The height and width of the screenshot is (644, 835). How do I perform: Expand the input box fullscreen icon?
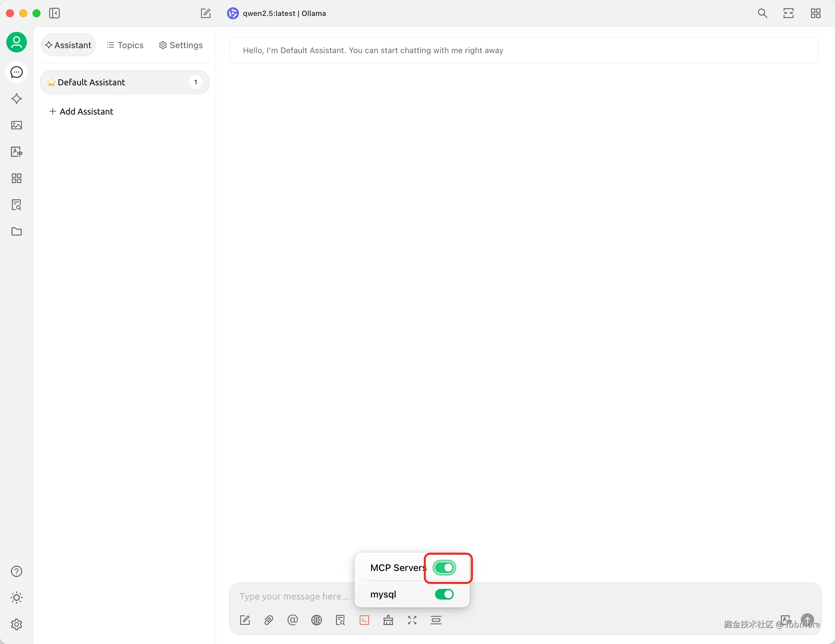click(412, 620)
